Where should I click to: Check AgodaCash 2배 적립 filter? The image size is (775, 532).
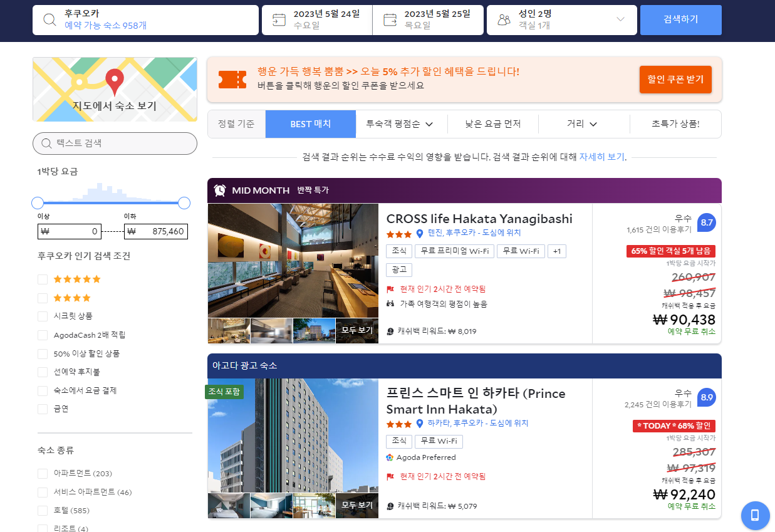43,335
